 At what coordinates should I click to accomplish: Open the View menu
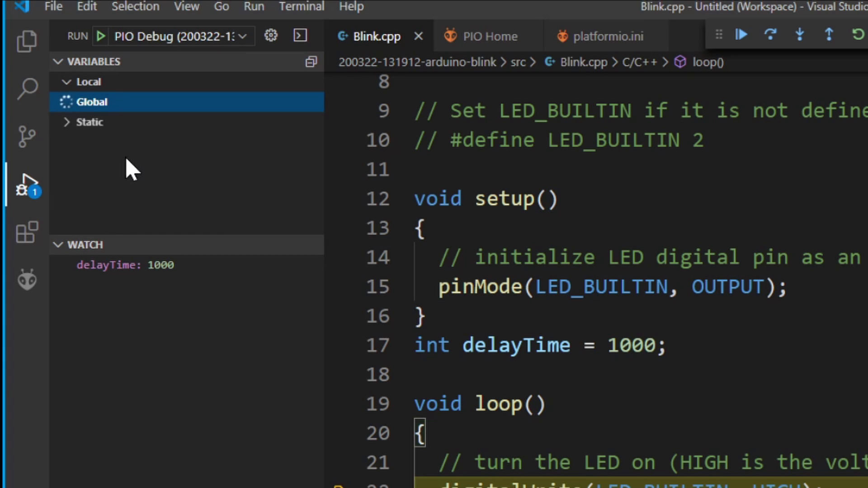pyautogui.click(x=187, y=6)
